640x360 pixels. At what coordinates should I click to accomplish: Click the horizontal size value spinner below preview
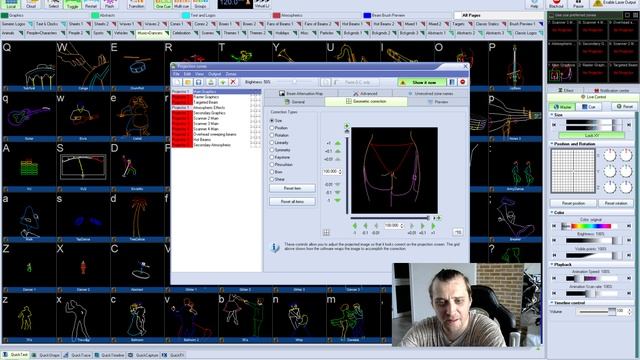point(402,226)
